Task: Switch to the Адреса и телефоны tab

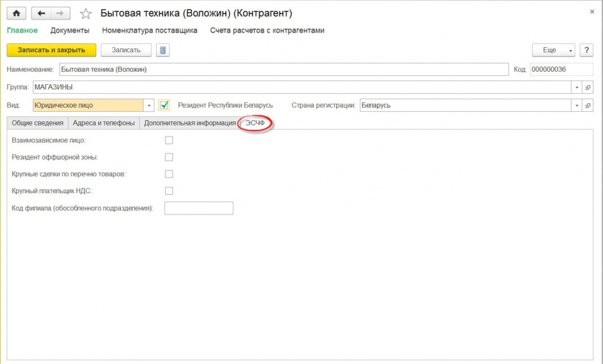Action: (103, 123)
